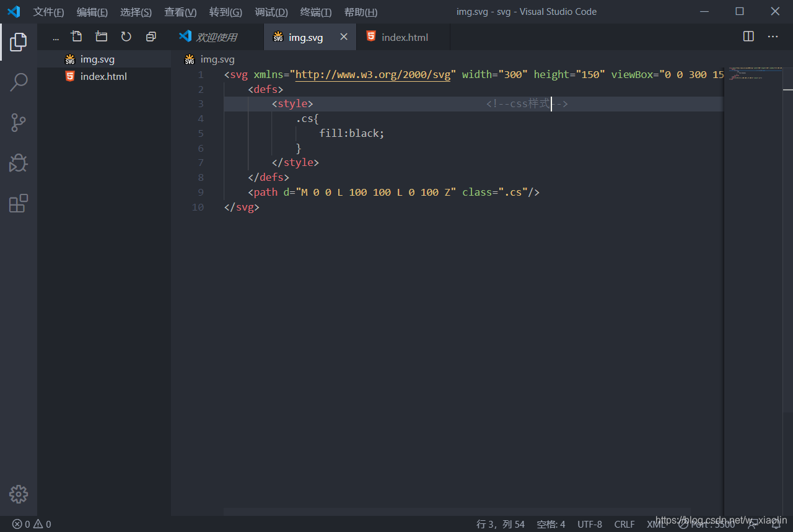Open the 终端(T) menu
The width and height of the screenshot is (793, 532).
pos(316,12)
